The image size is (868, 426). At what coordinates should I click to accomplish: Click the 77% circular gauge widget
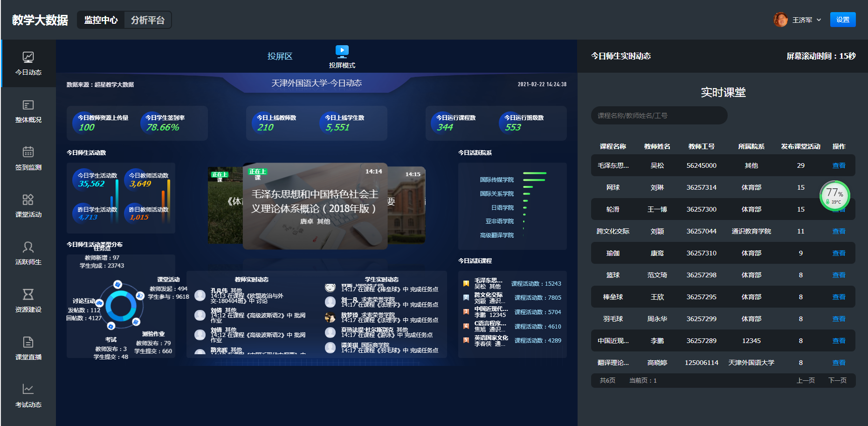(x=834, y=196)
